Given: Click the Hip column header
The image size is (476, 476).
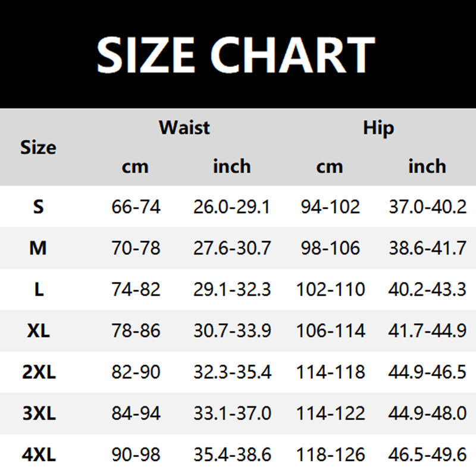Looking at the screenshot, I should 378,127.
